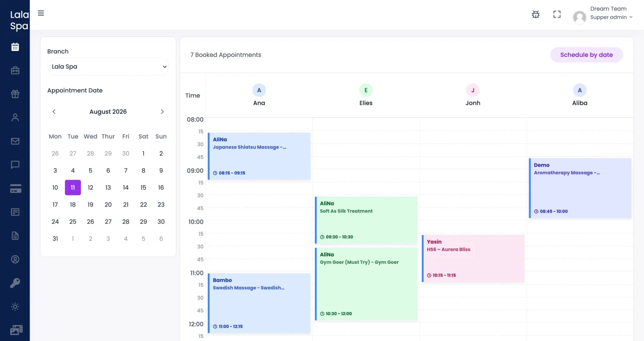Screen dimensions: 644x341
Task: Open the news list icon in sidebar
Action: coord(15,212)
